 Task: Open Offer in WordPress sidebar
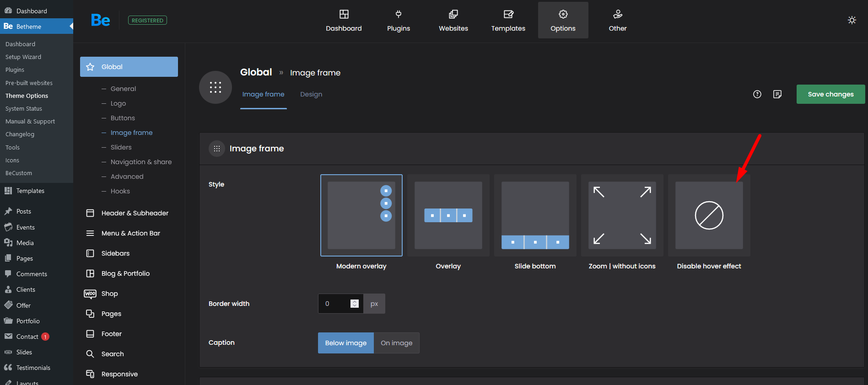pos(37,305)
